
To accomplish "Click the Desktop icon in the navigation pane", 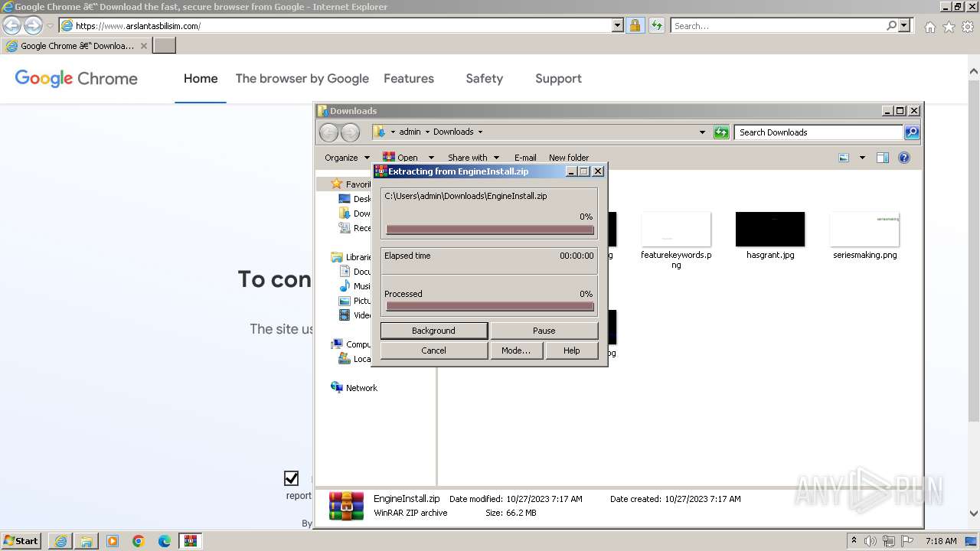I will point(345,199).
